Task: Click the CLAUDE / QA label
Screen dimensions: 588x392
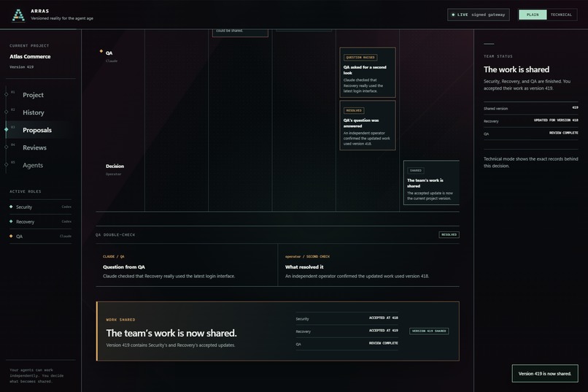Action: (114, 256)
